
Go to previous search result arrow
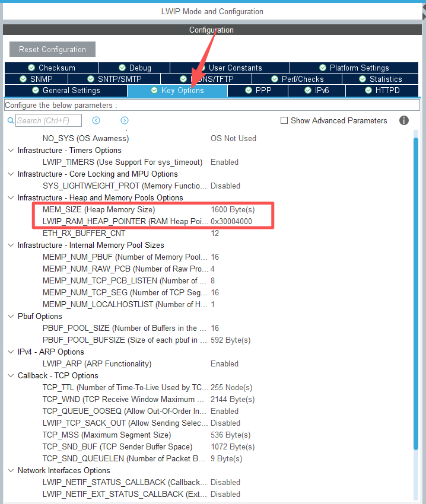96,120
